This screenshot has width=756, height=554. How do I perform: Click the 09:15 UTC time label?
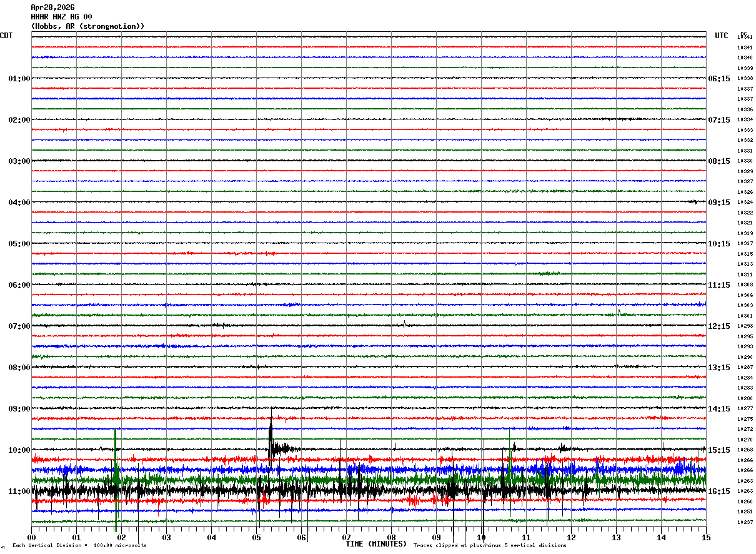(719, 203)
